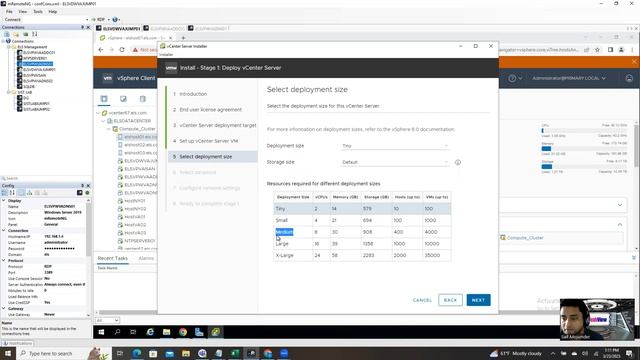Open Storage view icon in vSphere
This screenshot has width=640, height=360.
(142, 99)
